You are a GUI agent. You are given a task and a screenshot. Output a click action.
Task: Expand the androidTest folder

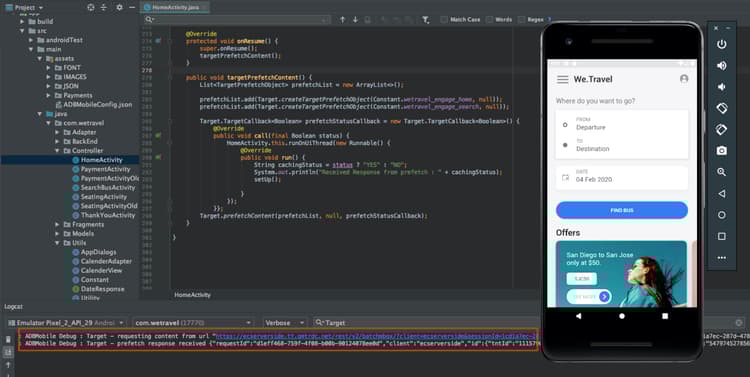click(31, 40)
